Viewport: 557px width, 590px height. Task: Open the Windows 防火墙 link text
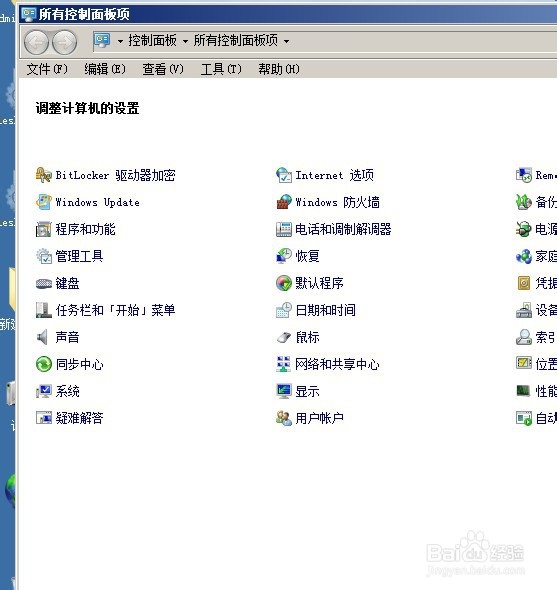pyautogui.click(x=337, y=202)
